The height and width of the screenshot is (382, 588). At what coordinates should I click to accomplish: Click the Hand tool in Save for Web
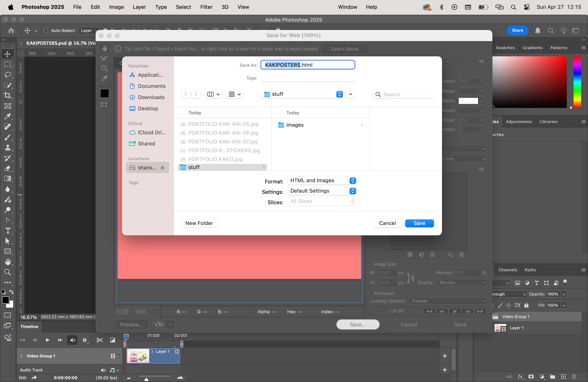pos(105,48)
